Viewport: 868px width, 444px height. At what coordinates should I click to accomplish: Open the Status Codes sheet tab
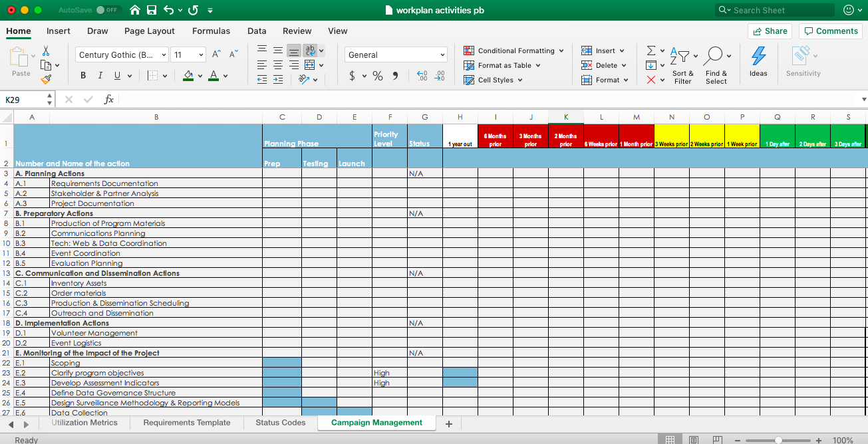point(280,423)
